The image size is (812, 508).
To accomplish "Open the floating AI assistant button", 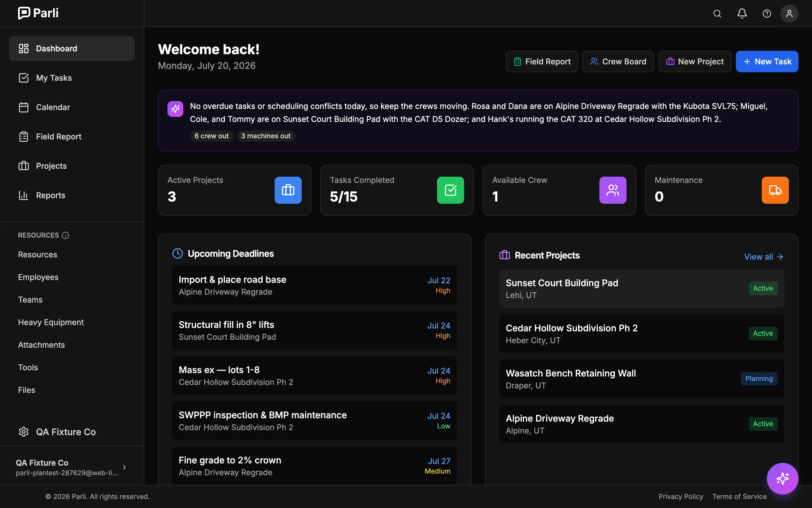I will (782, 478).
